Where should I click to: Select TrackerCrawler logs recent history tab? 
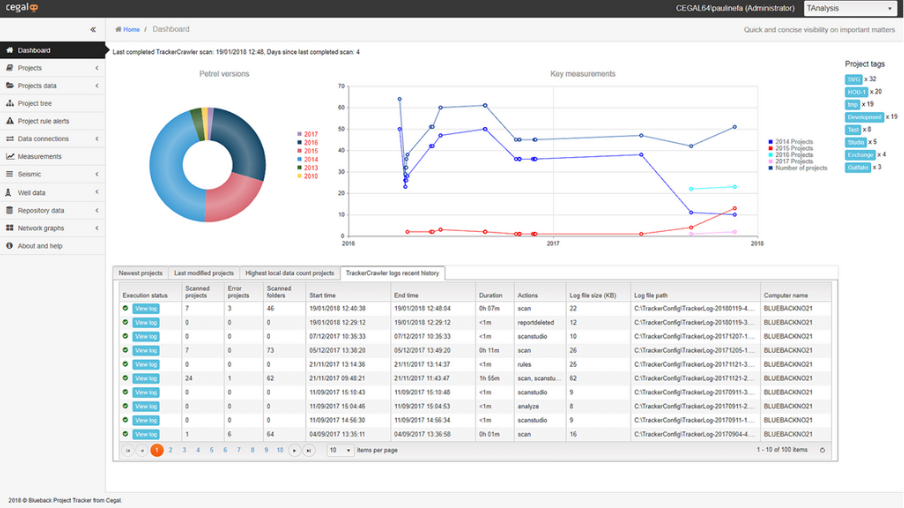coord(393,273)
